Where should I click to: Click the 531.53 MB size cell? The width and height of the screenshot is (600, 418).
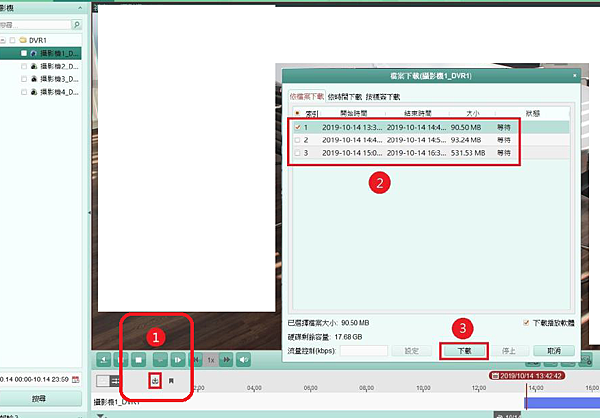(468, 153)
